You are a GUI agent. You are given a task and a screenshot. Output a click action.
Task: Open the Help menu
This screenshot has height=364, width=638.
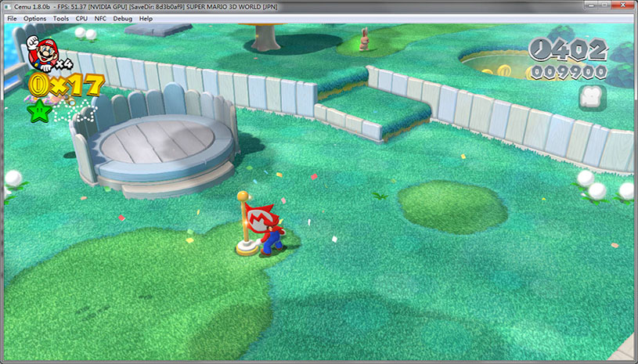(x=146, y=18)
